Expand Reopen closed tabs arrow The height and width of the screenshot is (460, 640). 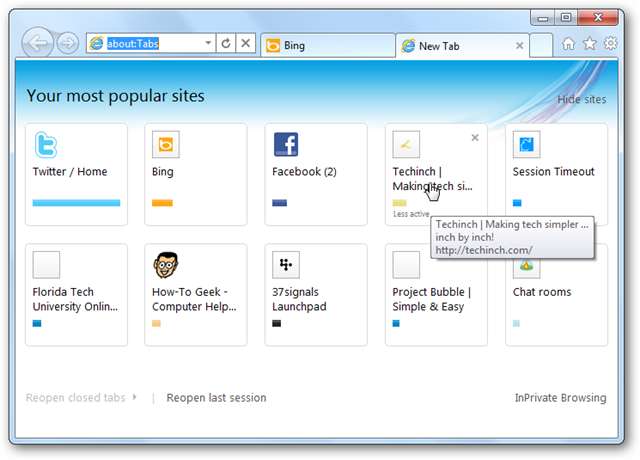(x=135, y=397)
